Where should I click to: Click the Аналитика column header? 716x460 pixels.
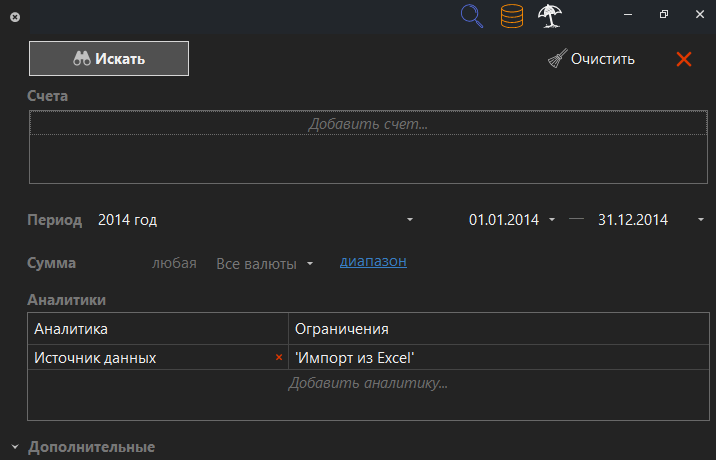point(158,329)
